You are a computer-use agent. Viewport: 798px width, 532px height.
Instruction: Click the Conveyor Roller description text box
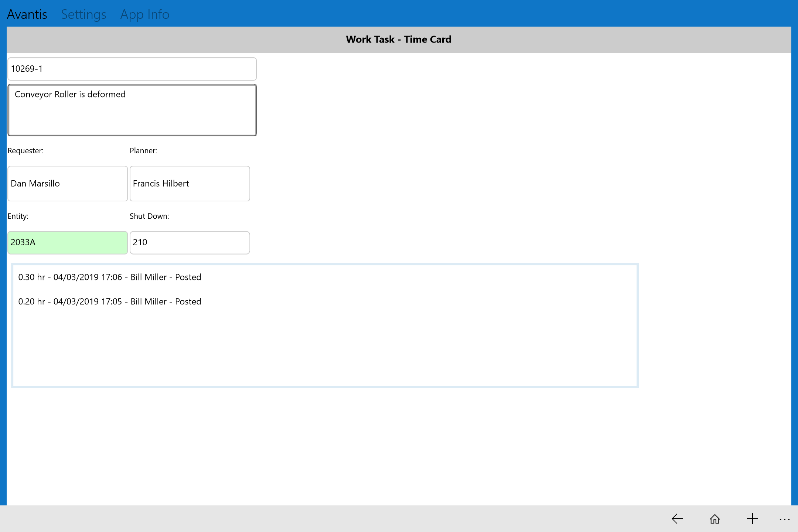[132, 110]
